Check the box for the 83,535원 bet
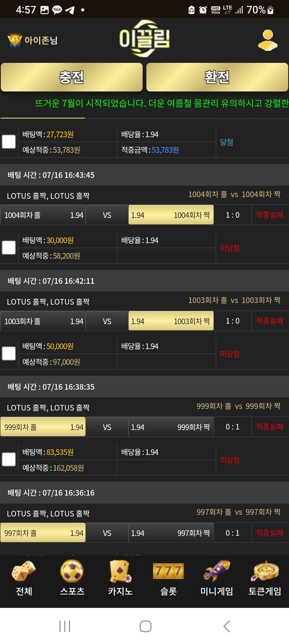This screenshot has height=644, width=289. point(9,459)
